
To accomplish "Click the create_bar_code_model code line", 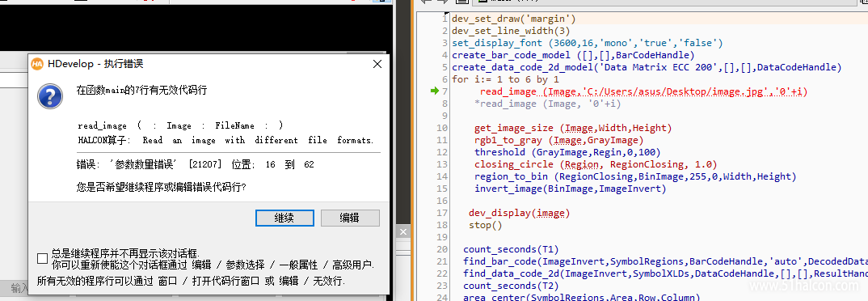I will (573, 55).
